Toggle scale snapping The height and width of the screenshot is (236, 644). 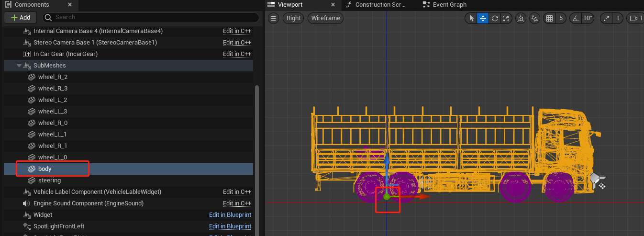607,18
